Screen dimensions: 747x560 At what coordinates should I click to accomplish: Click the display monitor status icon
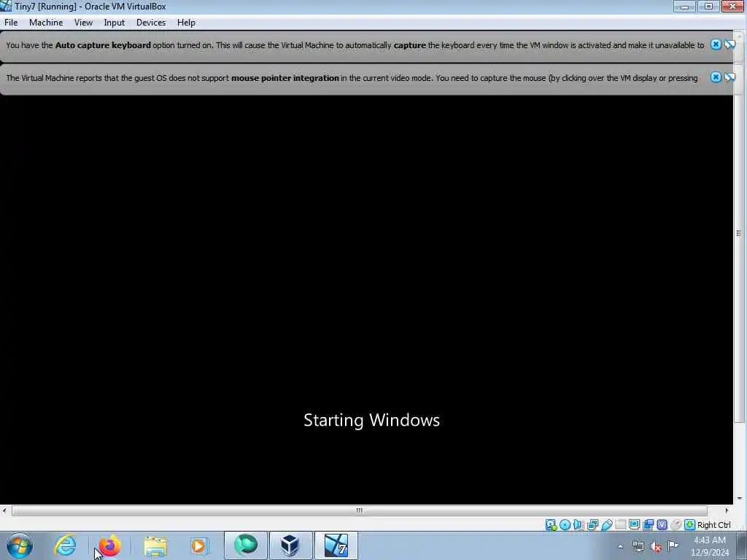pos(634,525)
